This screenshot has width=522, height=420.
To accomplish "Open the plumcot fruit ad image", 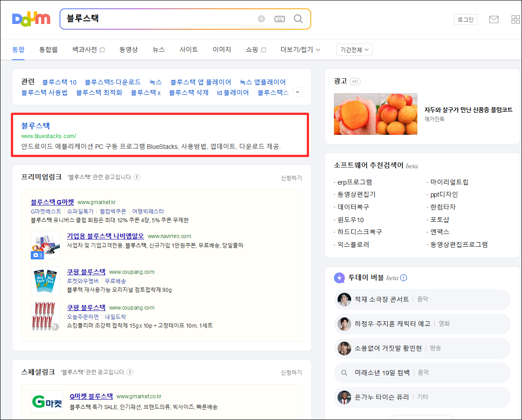I will 376,114.
